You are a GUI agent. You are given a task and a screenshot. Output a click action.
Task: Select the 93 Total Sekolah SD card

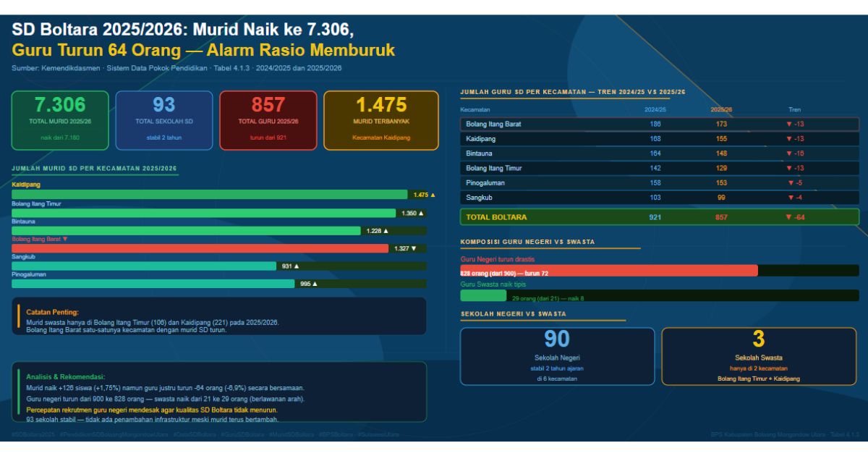(164, 120)
